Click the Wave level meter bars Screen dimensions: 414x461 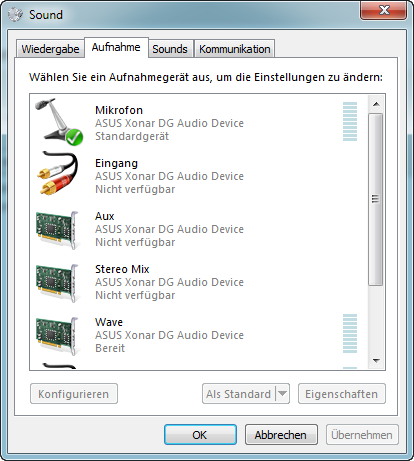pos(350,333)
